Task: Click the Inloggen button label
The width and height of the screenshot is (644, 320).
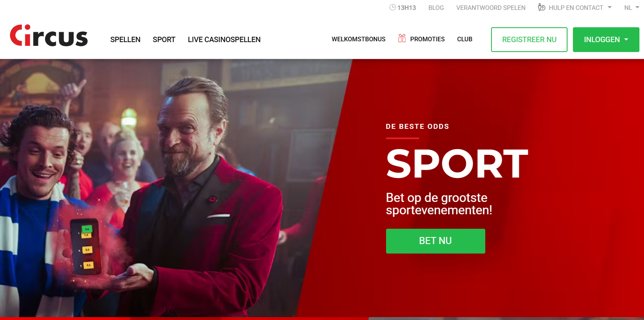Action: (602, 40)
